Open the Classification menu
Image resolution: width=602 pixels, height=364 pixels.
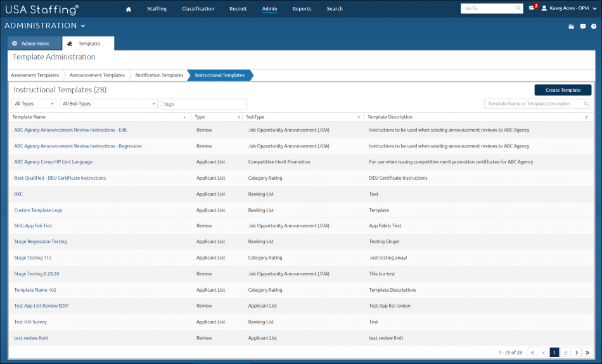click(198, 8)
